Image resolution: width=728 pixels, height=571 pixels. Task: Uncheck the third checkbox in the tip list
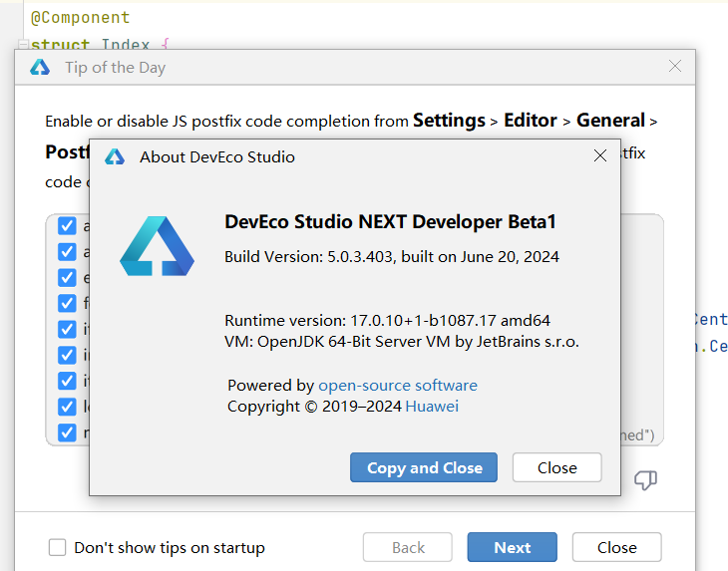[67, 278]
